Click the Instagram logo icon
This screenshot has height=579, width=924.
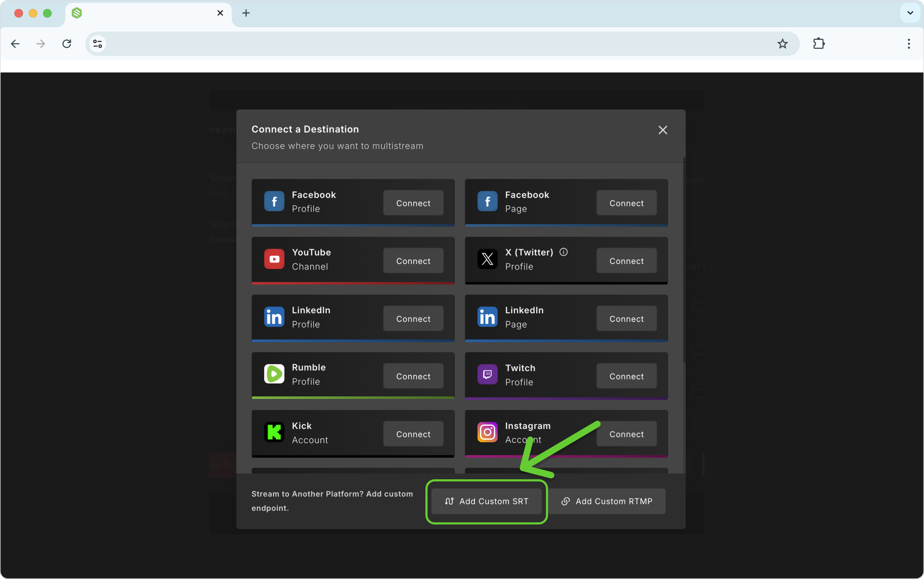click(x=487, y=432)
